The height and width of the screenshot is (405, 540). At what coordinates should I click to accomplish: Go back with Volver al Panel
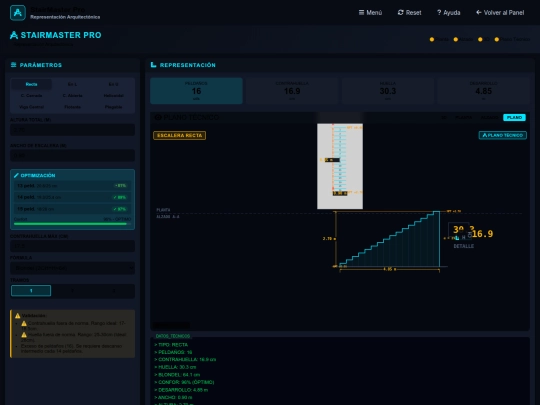[x=500, y=13]
